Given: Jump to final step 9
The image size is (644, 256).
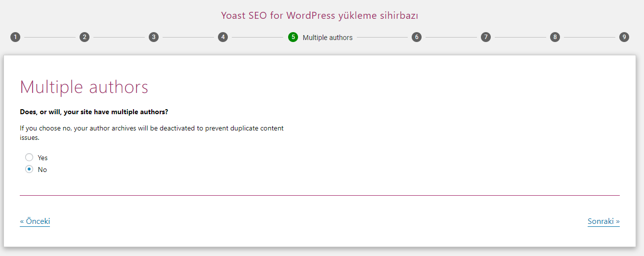Looking at the screenshot, I should 624,37.
